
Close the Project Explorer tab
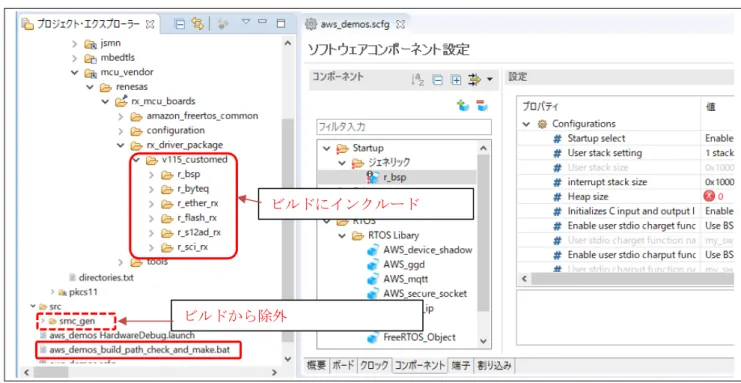(x=150, y=24)
